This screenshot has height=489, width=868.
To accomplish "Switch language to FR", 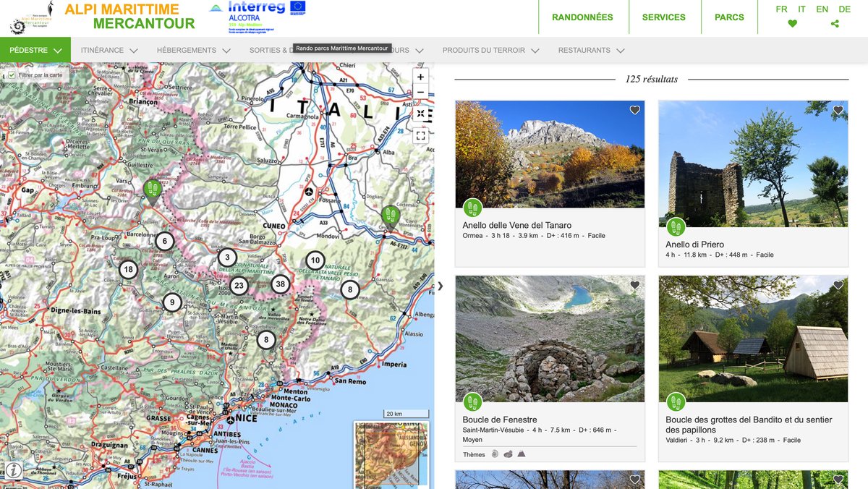I will tap(781, 9).
